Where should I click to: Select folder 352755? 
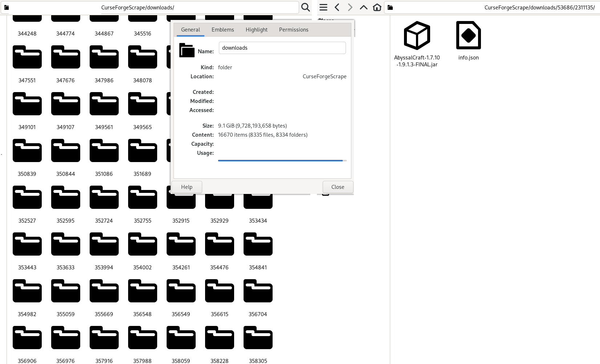[143, 197]
